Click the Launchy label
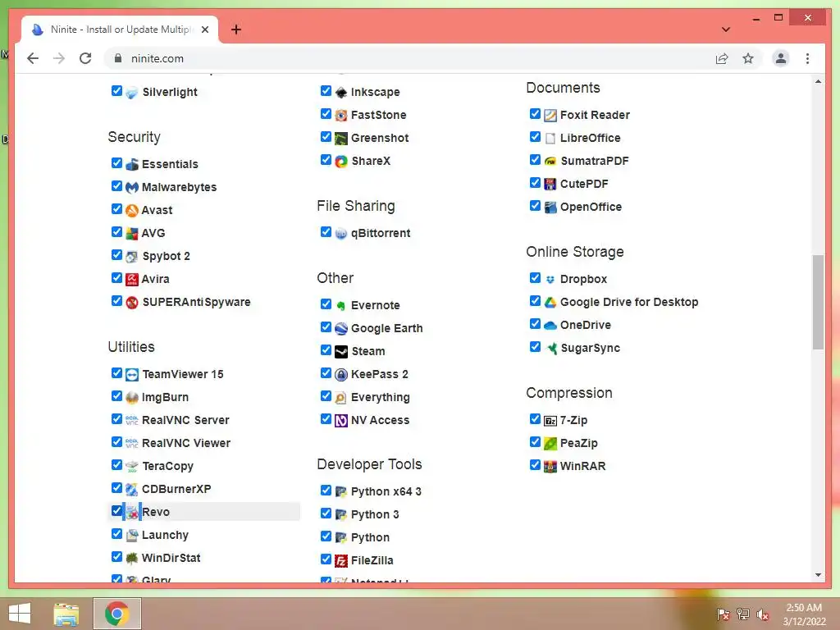This screenshot has width=840, height=630. tap(165, 535)
